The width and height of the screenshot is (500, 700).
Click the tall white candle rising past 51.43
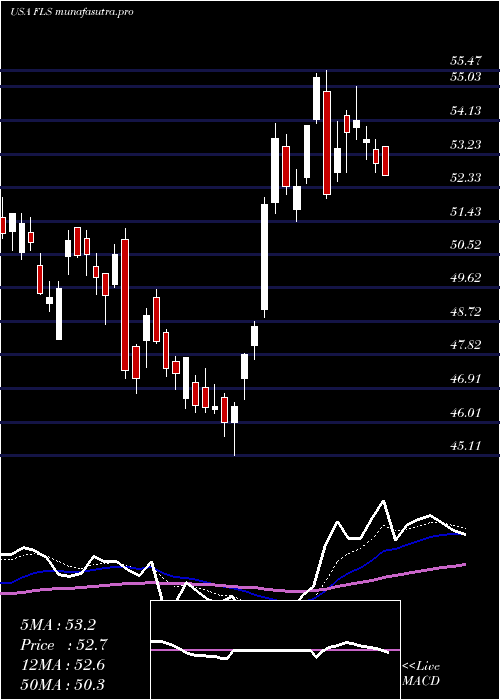pyautogui.click(x=264, y=257)
